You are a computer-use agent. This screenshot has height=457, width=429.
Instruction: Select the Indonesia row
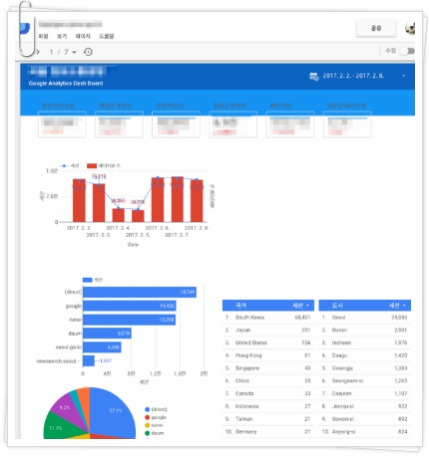(x=268, y=406)
